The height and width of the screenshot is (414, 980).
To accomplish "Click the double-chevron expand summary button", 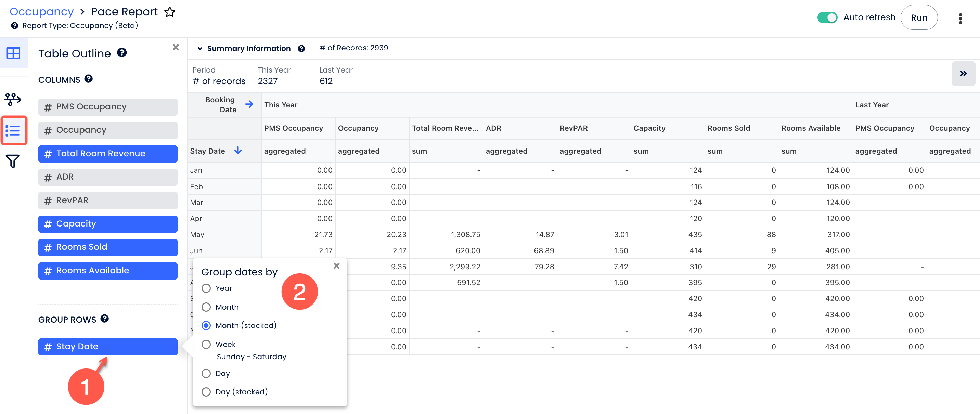I will 963,74.
